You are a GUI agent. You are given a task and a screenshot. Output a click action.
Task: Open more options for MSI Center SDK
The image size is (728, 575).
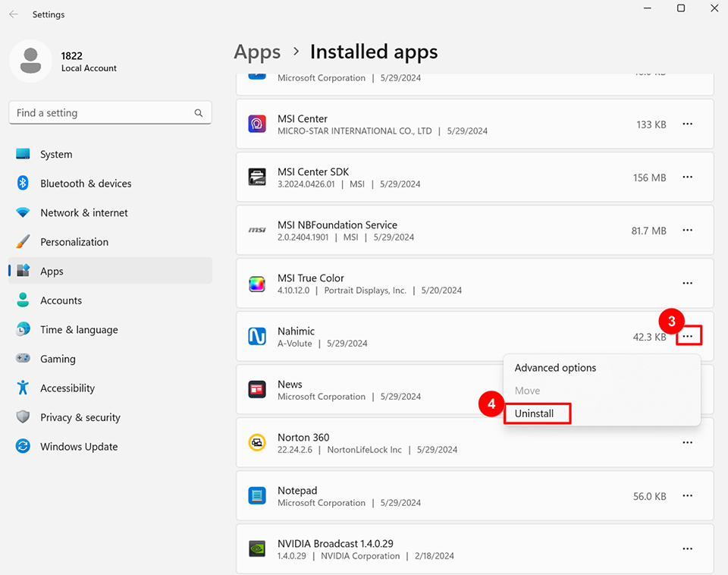(x=688, y=177)
